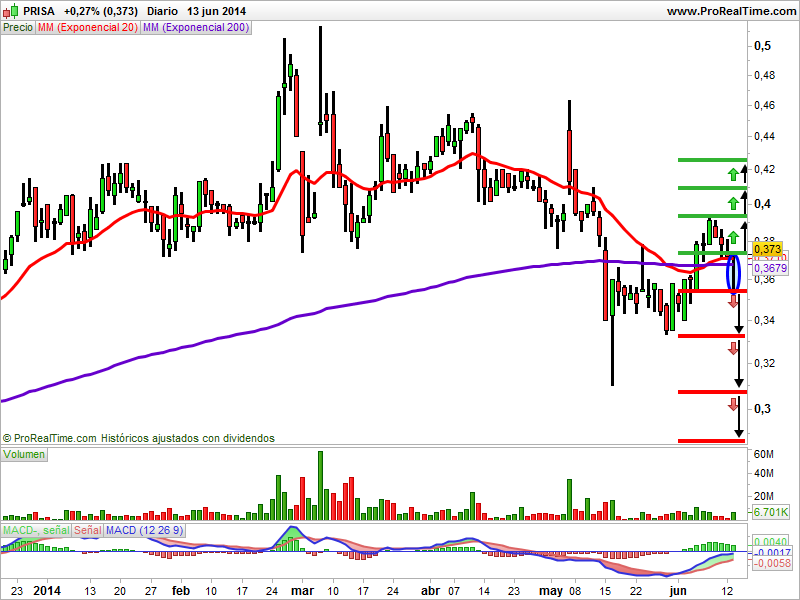800x600 pixels.
Task: Click the 0,3 price axis label
Action: tap(762, 409)
